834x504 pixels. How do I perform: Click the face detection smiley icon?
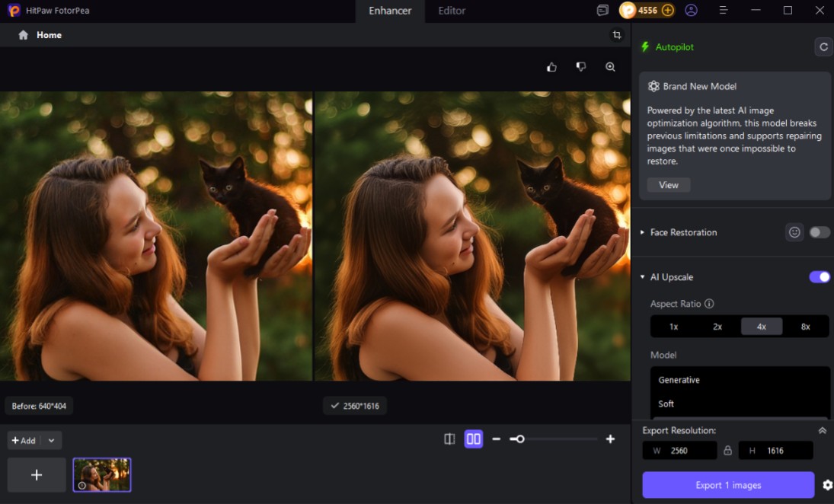coord(794,232)
